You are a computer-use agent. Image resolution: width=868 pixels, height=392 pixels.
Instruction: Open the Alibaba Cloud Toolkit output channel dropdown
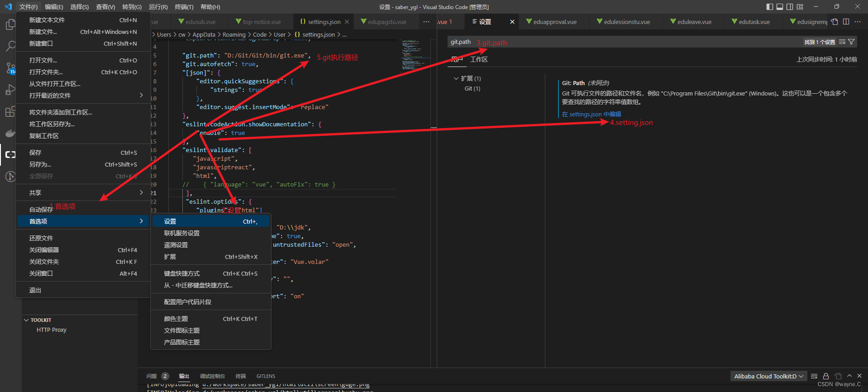point(768,376)
